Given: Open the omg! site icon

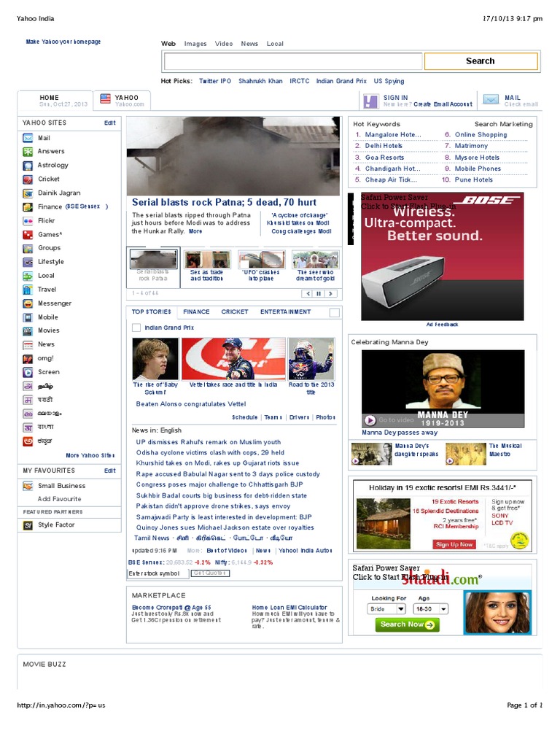Looking at the screenshot, I should [x=28, y=358].
